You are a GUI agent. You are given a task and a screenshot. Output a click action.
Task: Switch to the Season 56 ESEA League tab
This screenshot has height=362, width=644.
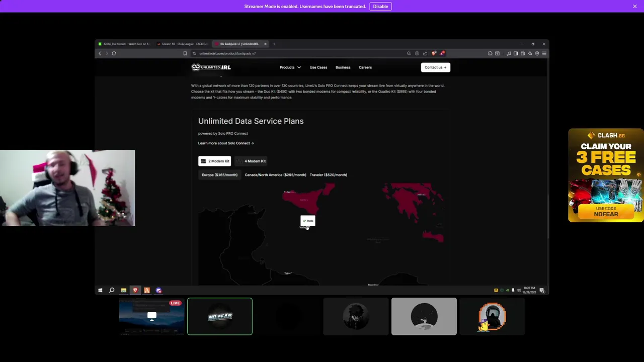point(182,44)
